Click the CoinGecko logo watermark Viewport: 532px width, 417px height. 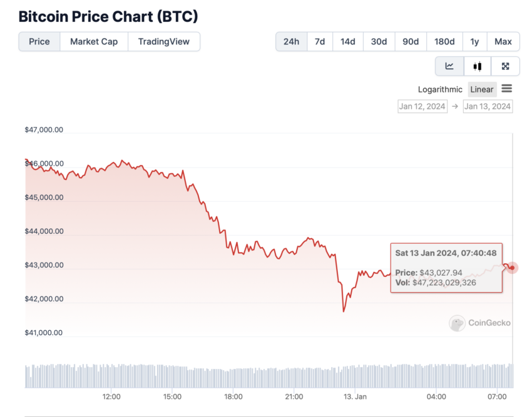click(479, 323)
